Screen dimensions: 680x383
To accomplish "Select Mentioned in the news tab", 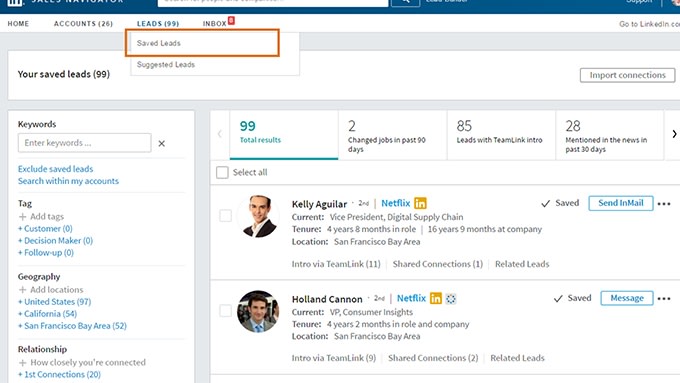I will [x=610, y=134].
